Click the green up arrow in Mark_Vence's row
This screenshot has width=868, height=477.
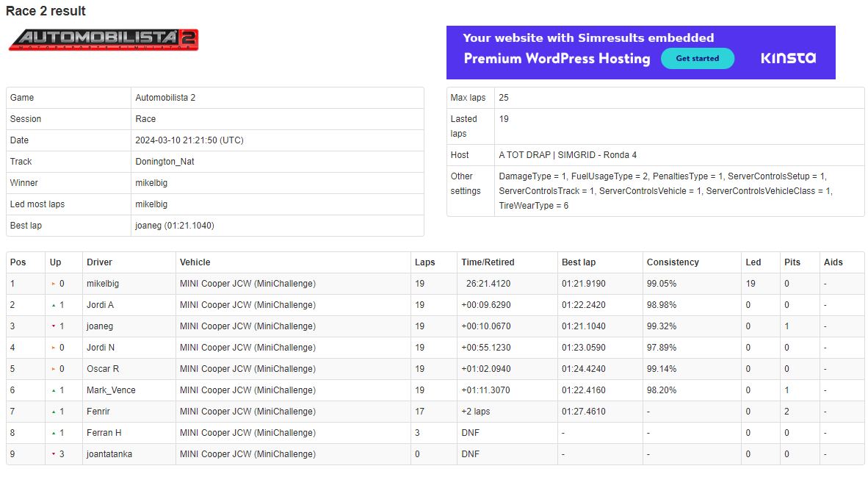(x=54, y=390)
